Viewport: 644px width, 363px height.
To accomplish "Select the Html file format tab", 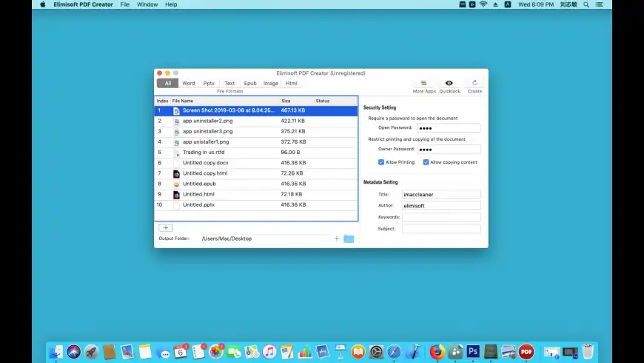I will [291, 83].
